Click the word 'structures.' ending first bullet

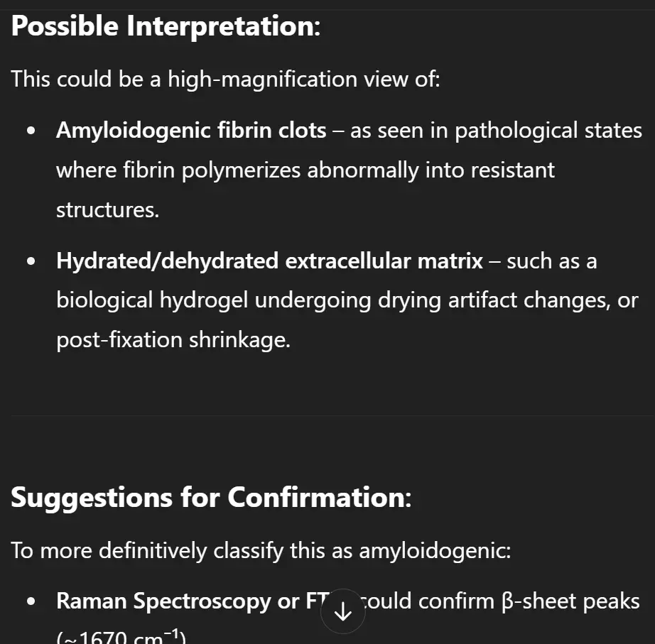coord(108,209)
